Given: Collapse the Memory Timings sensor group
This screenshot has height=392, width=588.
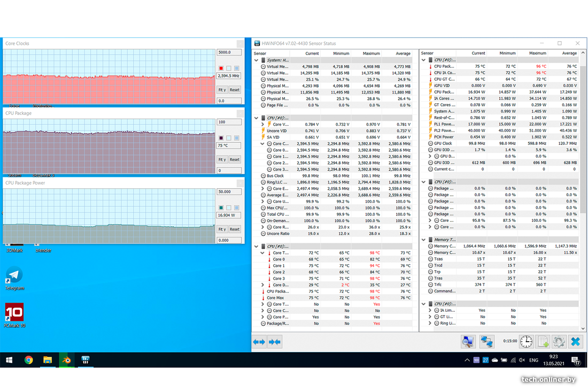Looking at the screenshot, I should 424,240.
